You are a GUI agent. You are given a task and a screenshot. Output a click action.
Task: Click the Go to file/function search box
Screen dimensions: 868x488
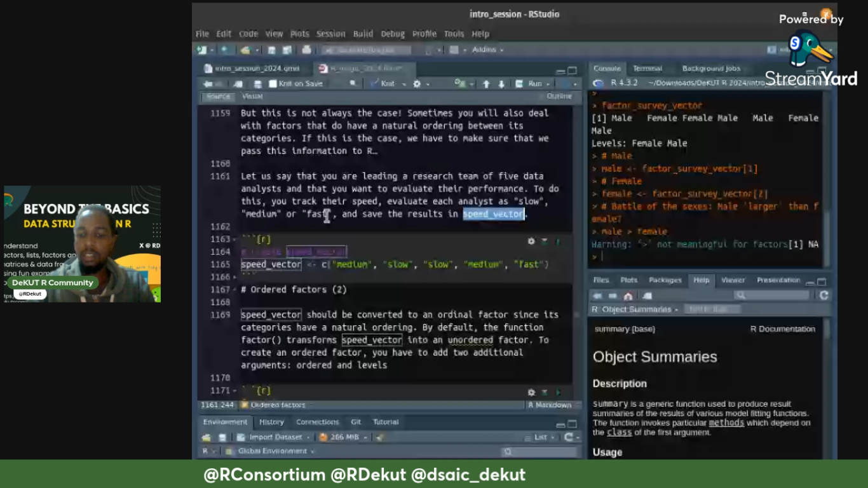[x=366, y=50]
